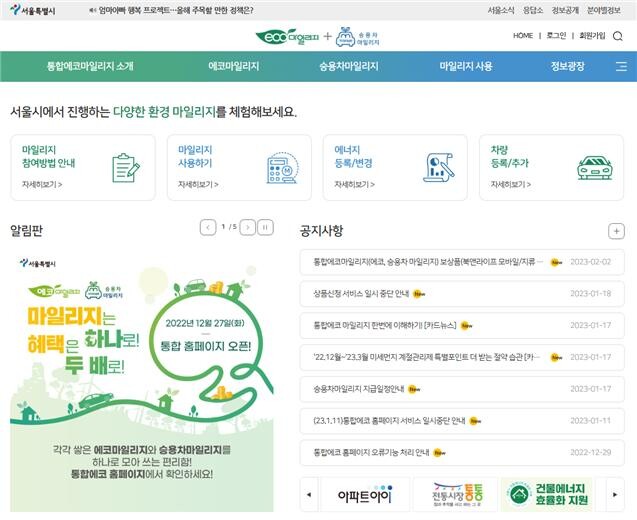This screenshot has height=520, width=637.
Task: Click the search magnifier icon in header
Action: tap(618, 36)
